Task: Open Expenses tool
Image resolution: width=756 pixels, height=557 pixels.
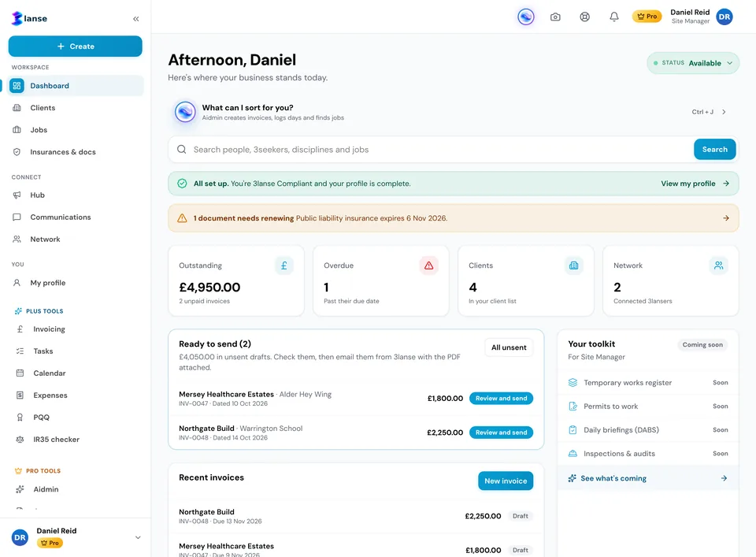Action: 76,395
